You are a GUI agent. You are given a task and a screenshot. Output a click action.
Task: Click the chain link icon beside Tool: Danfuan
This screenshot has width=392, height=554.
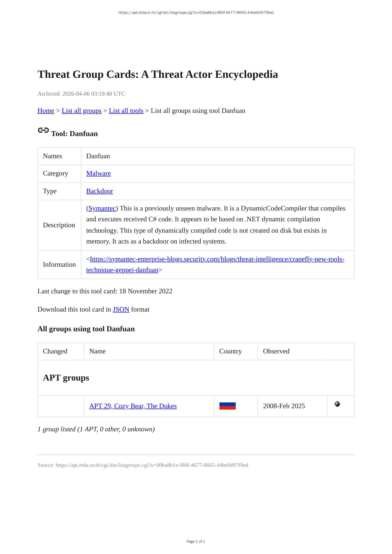coord(43,130)
